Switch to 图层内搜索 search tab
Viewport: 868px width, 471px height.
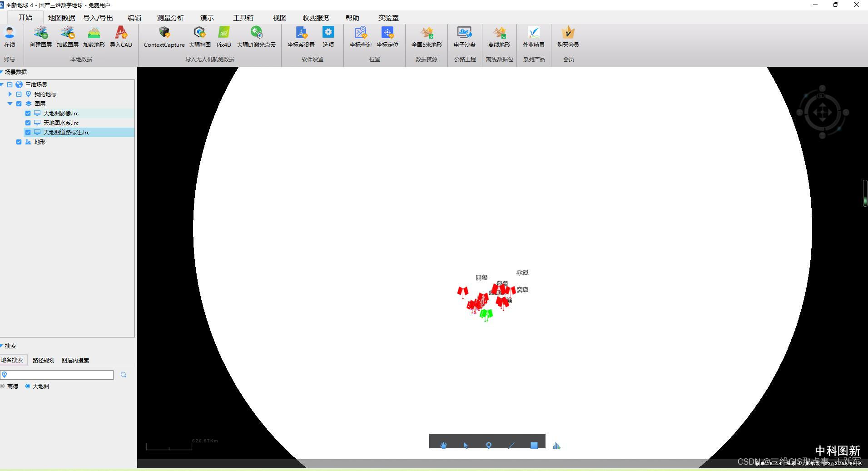pyautogui.click(x=75, y=360)
